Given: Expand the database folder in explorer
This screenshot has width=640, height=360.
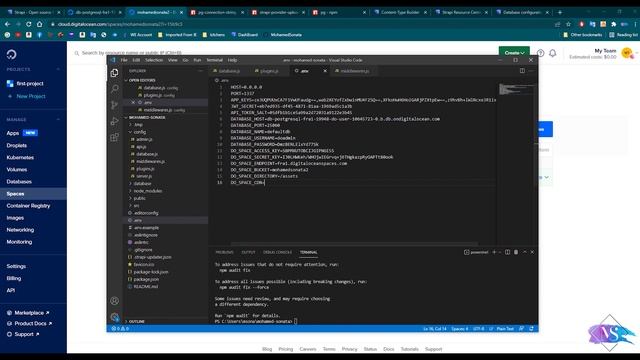Looking at the screenshot, I should (142, 184).
